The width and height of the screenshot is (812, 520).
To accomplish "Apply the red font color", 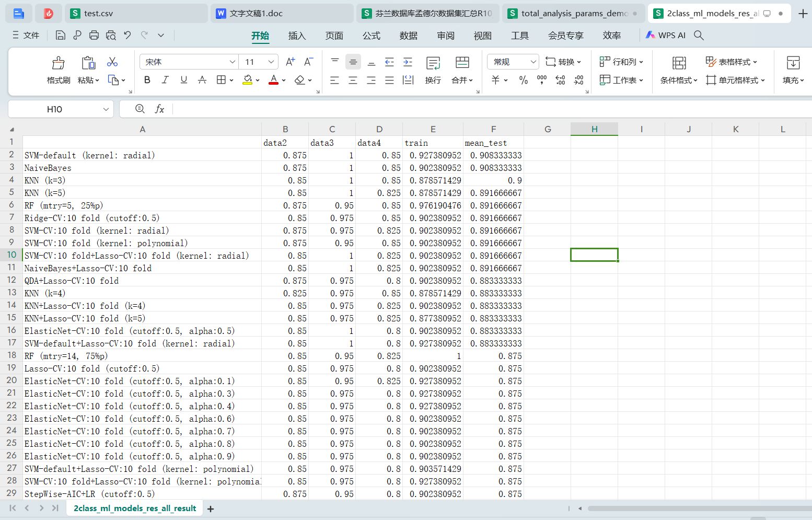I will coord(273,80).
